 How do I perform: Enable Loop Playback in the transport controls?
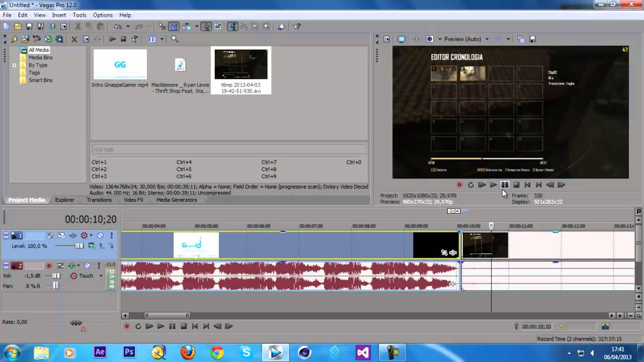point(138,326)
